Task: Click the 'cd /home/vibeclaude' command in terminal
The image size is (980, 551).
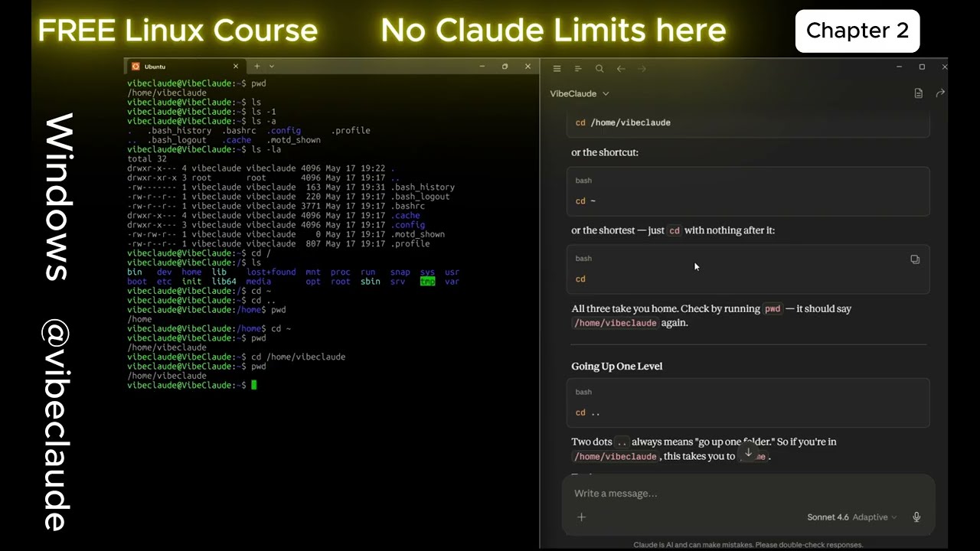Action: (x=299, y=357)
